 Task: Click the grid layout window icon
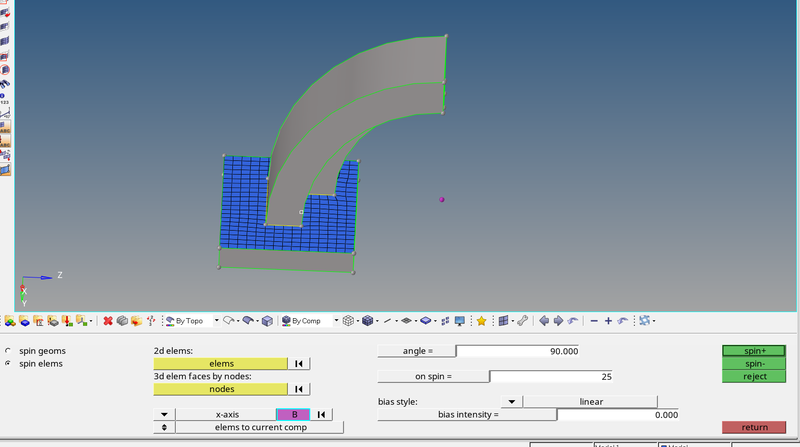(x=504, y=321)
